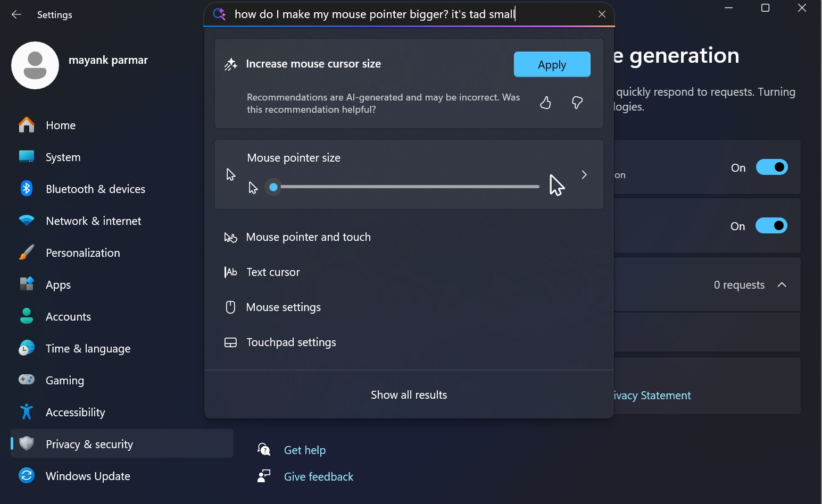
Task: Click the Apps icon in sidebar
Action: 27,284
